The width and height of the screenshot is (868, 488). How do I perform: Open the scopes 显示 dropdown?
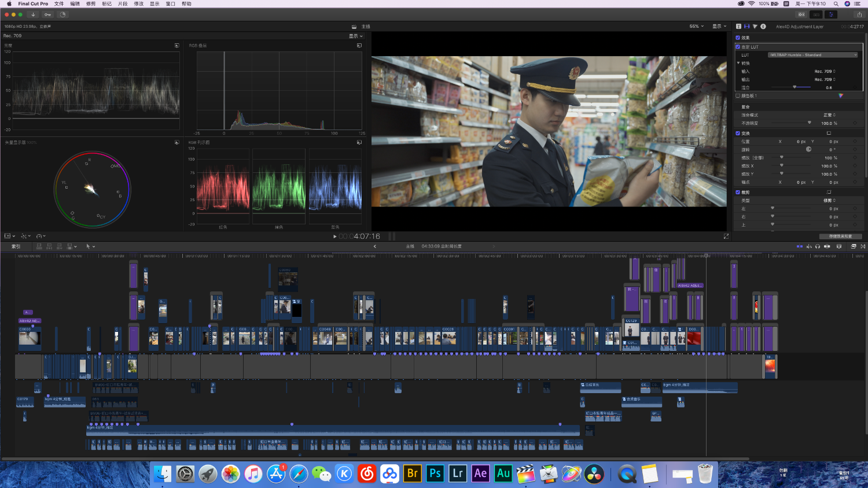coord(356,36)
